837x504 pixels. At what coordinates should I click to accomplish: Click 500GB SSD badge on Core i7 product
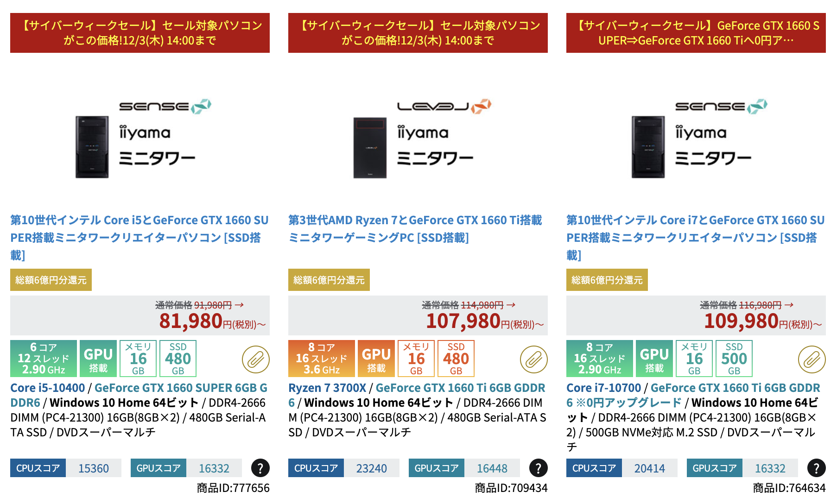click(x=734, y=359)
